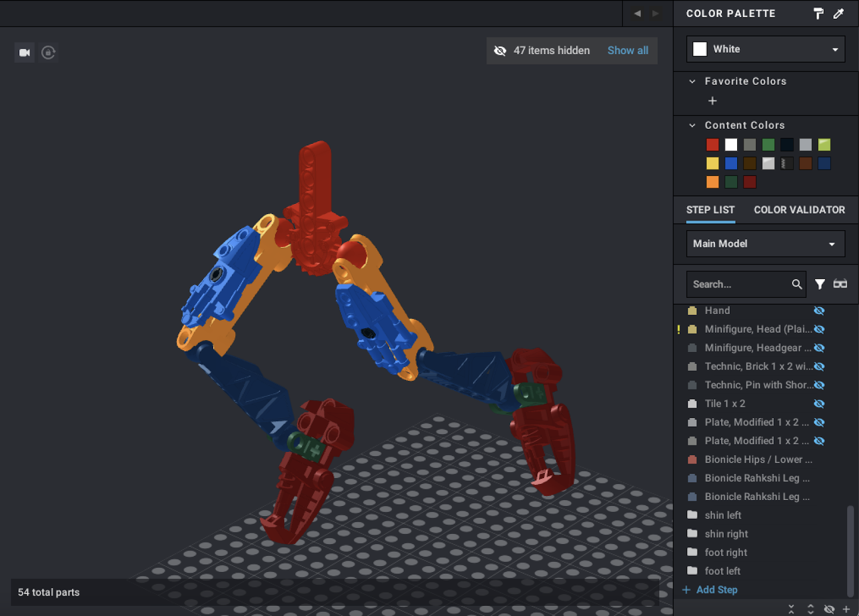Pick the dark red swatch in third row
Viewport: 859px width, 616px height.
point(749,182)
